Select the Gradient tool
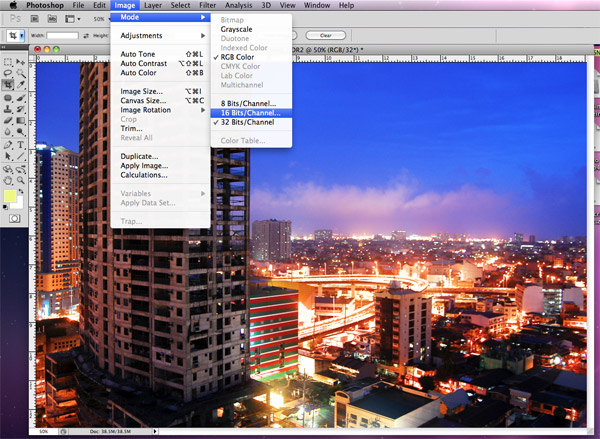 coord(21,121)
